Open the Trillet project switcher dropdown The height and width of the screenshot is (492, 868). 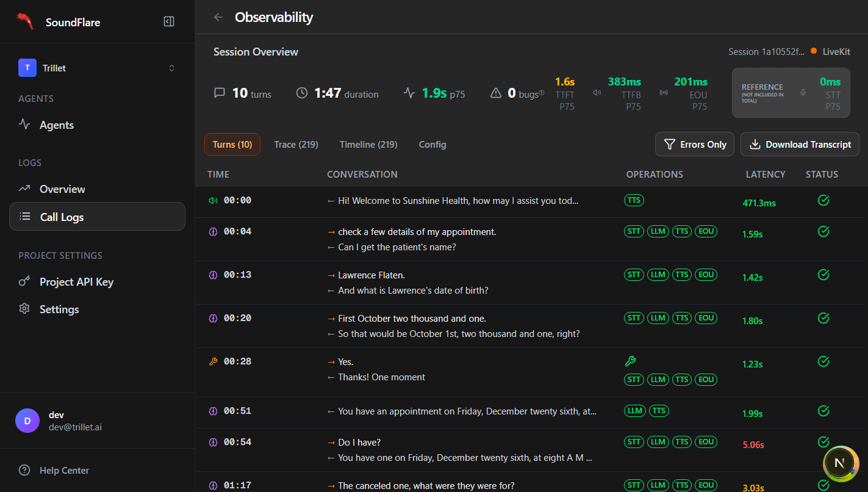[98, 68]
